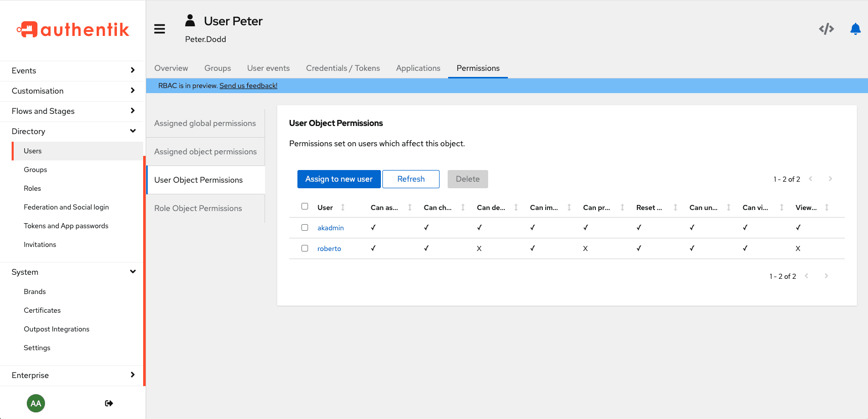Toggle the select-all header checkbox

tap(305, 206)
